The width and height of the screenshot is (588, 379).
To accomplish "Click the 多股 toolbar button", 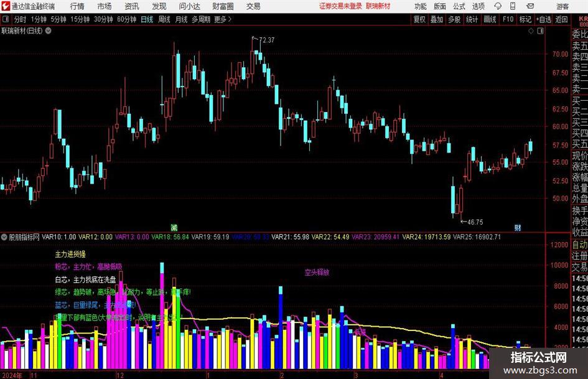I will [x=454, y=19].
